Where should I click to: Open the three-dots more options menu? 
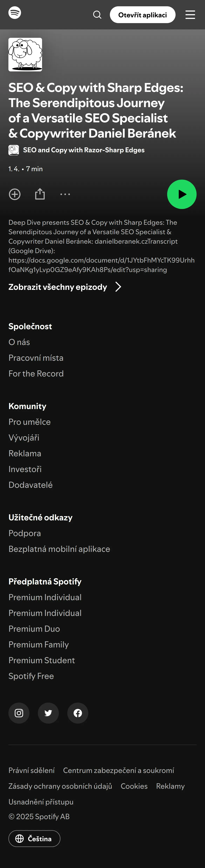(x=65, y=194)
